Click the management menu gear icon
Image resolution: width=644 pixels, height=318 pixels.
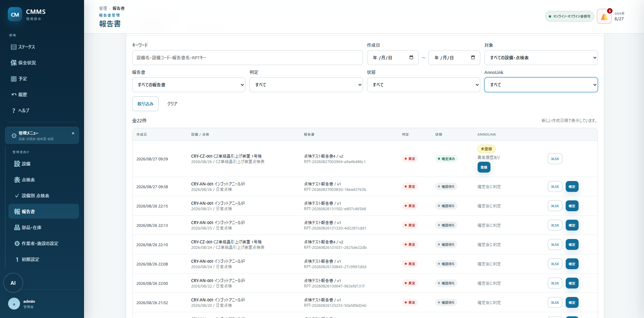point(14,136)
